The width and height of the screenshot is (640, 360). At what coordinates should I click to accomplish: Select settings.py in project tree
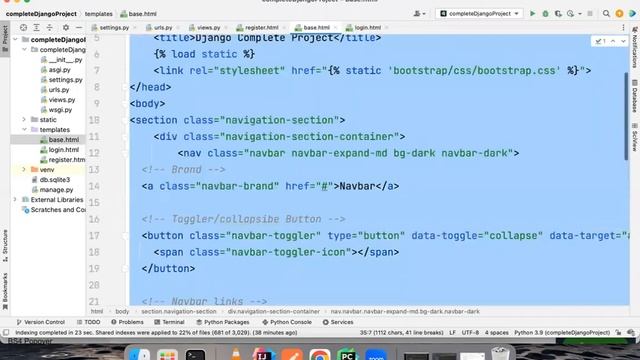click(62, 80)
